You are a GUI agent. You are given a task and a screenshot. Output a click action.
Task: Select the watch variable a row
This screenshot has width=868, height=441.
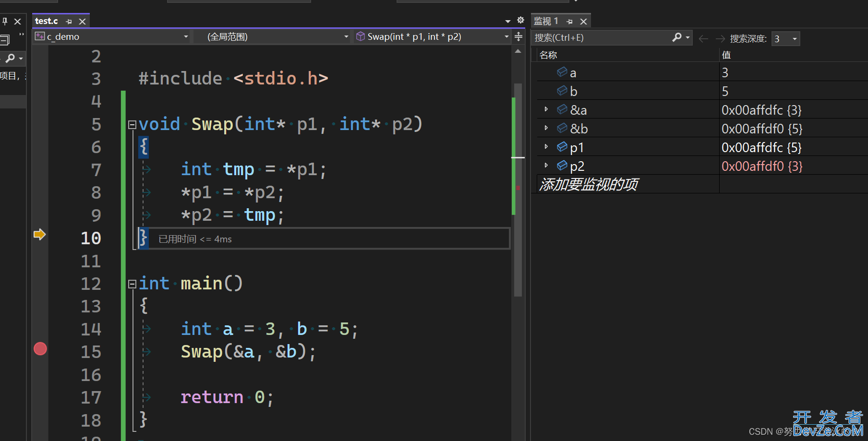702,72
